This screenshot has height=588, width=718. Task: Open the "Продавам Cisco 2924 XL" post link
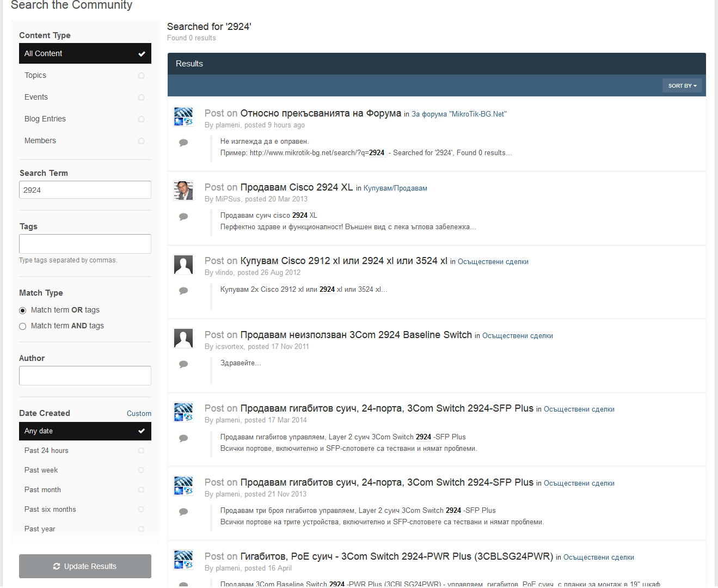[296, 187]
